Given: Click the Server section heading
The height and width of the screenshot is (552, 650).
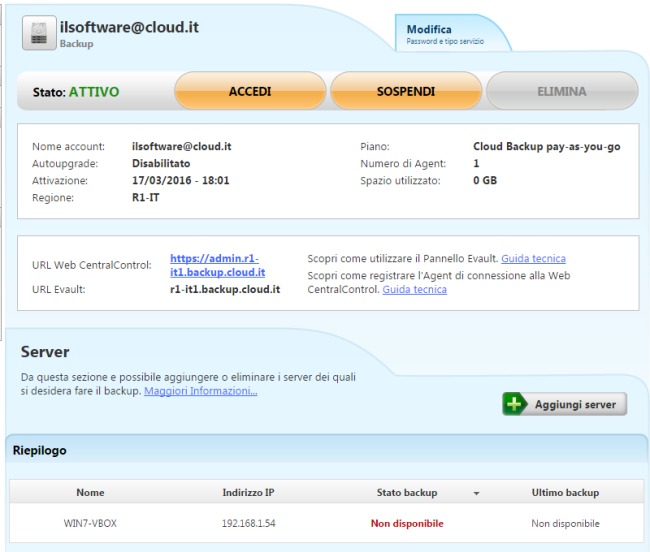Looking at the screenshot, I should pos(45,352).
